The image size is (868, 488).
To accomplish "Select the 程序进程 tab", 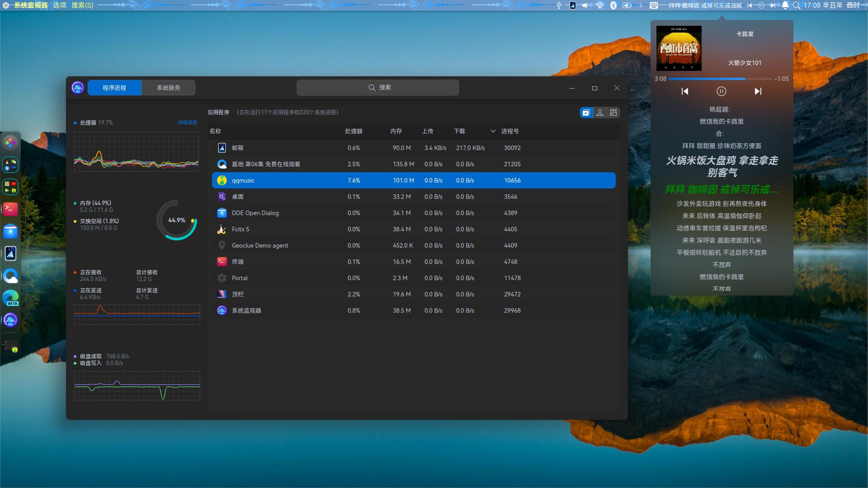I will click(x=114, y=88).
